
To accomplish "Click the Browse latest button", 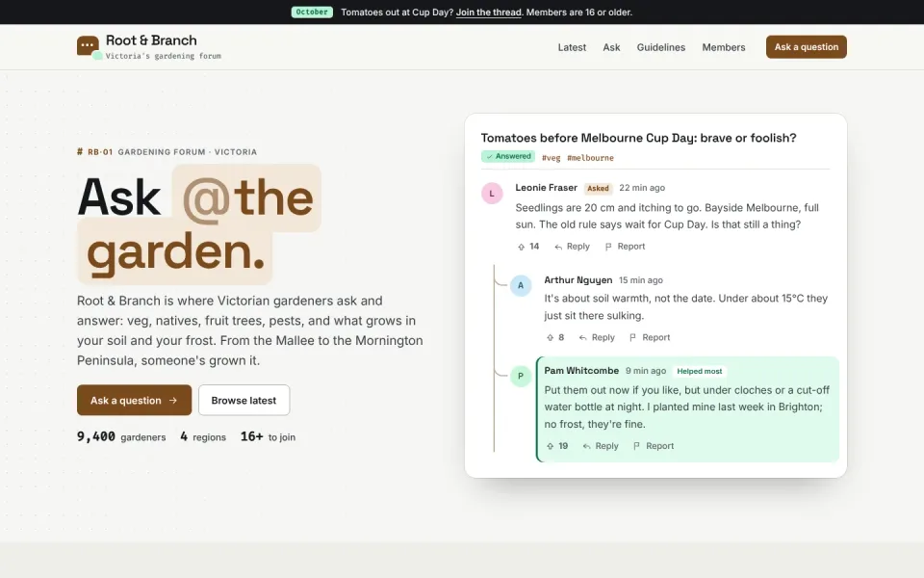I will coord(244,400).
